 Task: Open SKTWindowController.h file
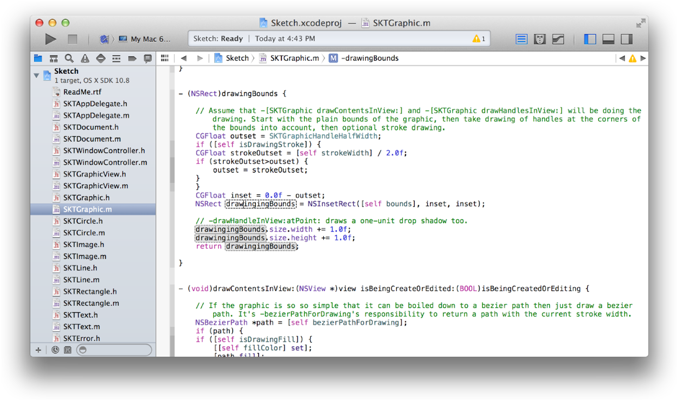104,150
